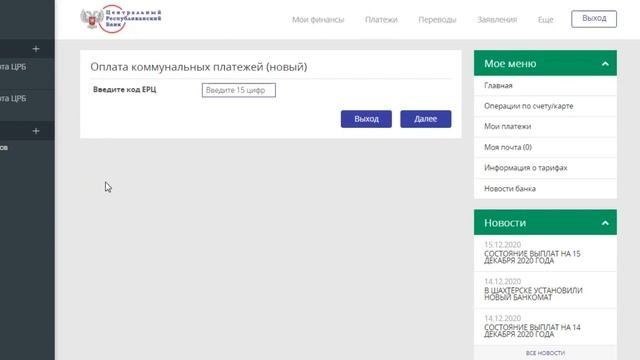Click the Central Republican Bank logo

pos(121,19)
